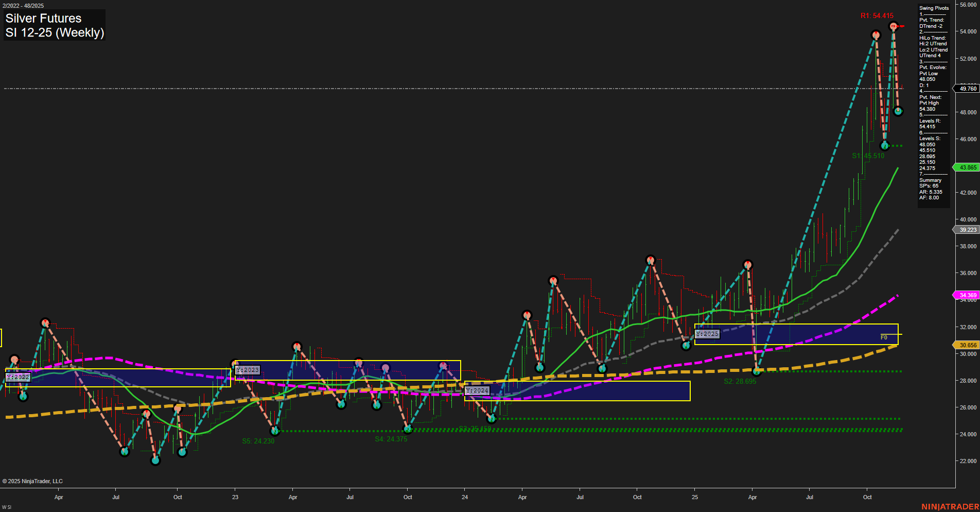Image resolution: width=980 pixels, height=512 pixels.
Task: Click the Y:2023 year label on the chart
Action: click(248, 370)
